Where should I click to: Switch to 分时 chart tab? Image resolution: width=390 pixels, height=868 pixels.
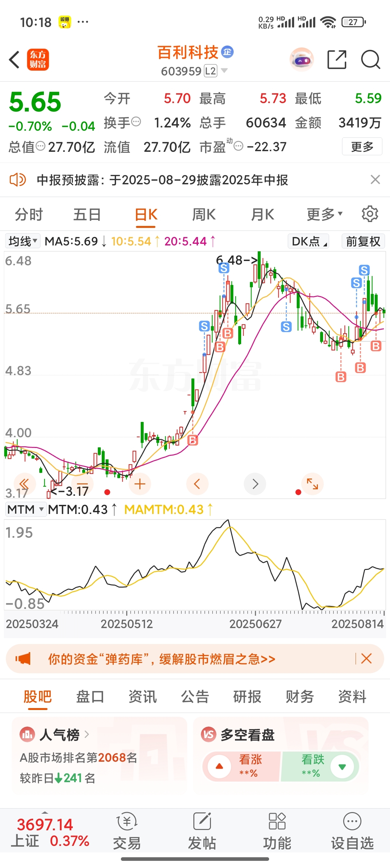(29, 214)
